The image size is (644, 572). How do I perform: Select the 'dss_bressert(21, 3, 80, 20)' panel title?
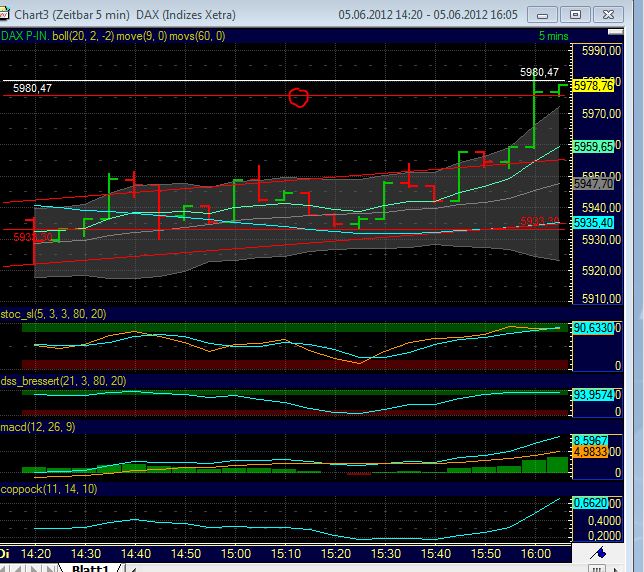click(x=63, y=381)
